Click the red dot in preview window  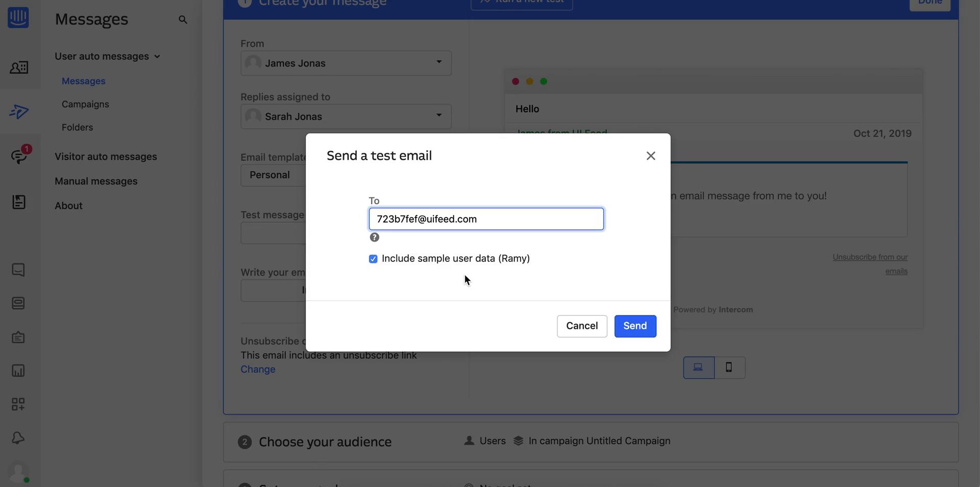tap(516, 81)
